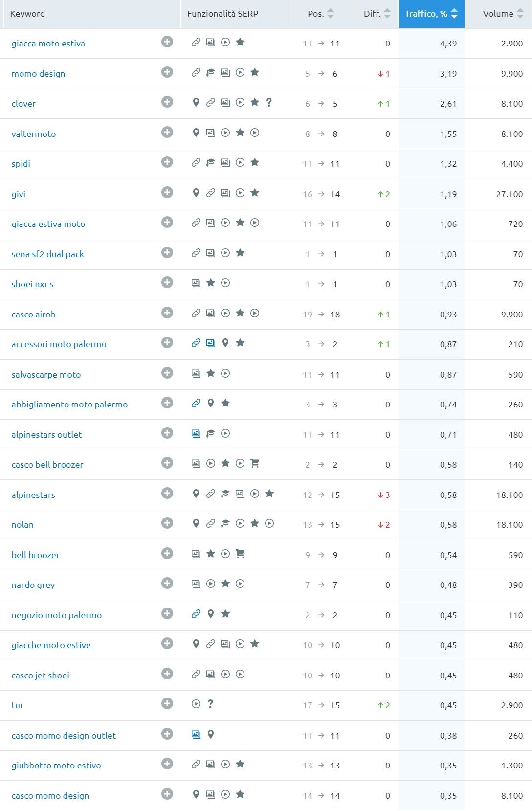Screen dimensions: 532x811
Task: Click the Funzionalità SERP column header
Action: click(x=222, y=14)
